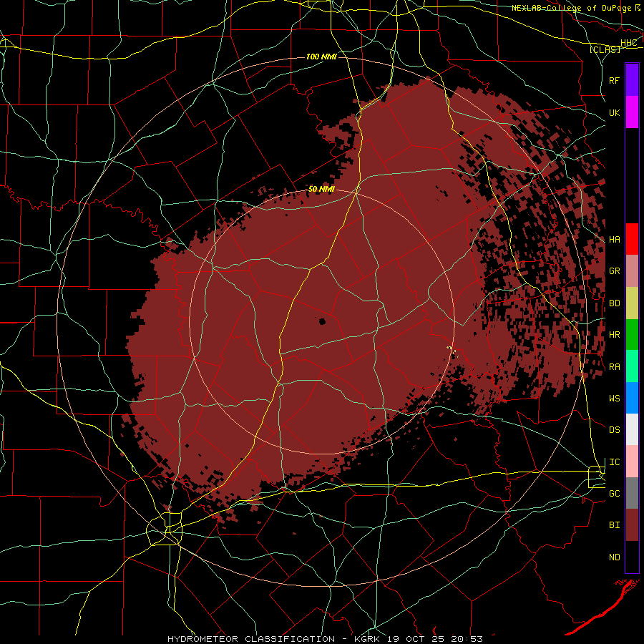
Task: Click the 19 OCT 25 date text
Action: 416,639
